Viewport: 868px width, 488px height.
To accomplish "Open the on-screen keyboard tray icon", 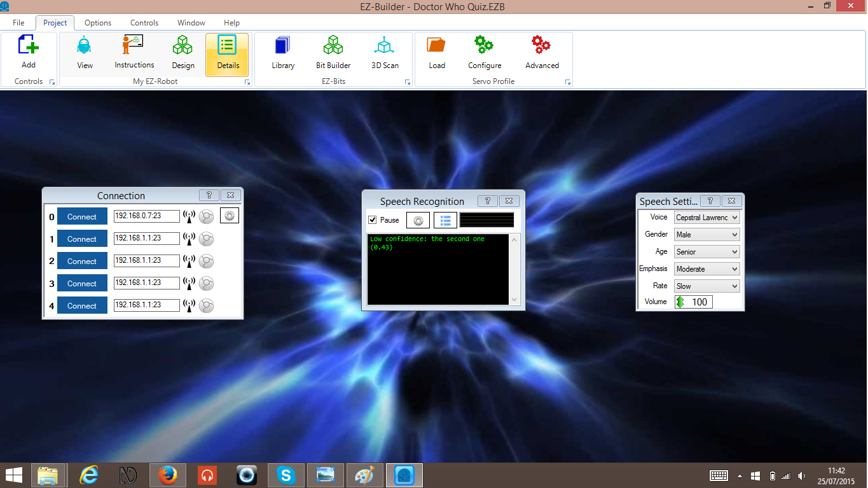I will tap(719, 475).
